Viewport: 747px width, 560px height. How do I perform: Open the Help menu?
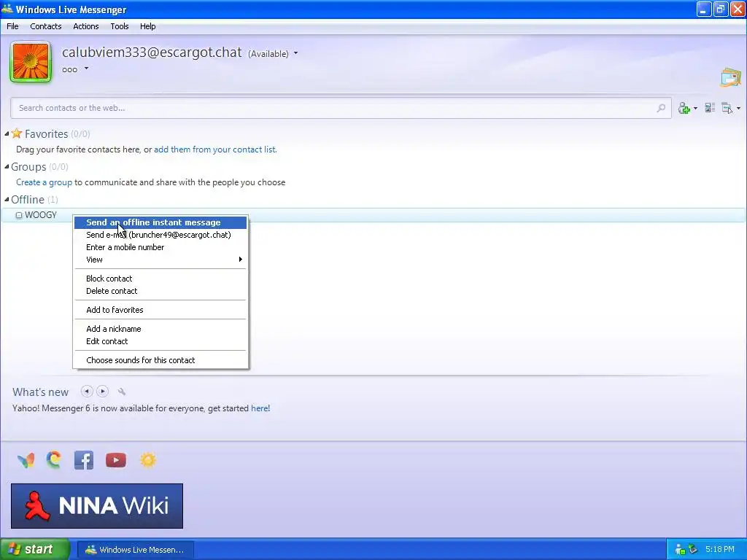coord(147,26)
